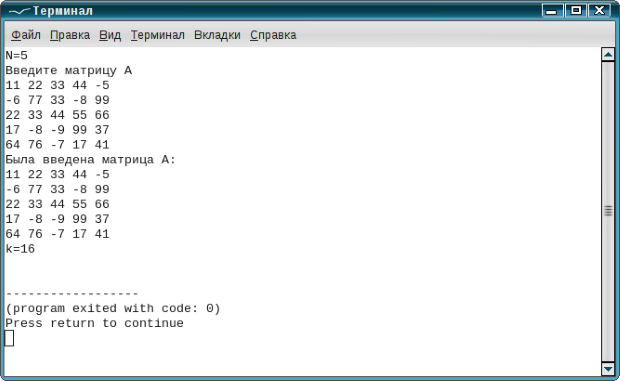Open the Правка menu

coord(70,35)
